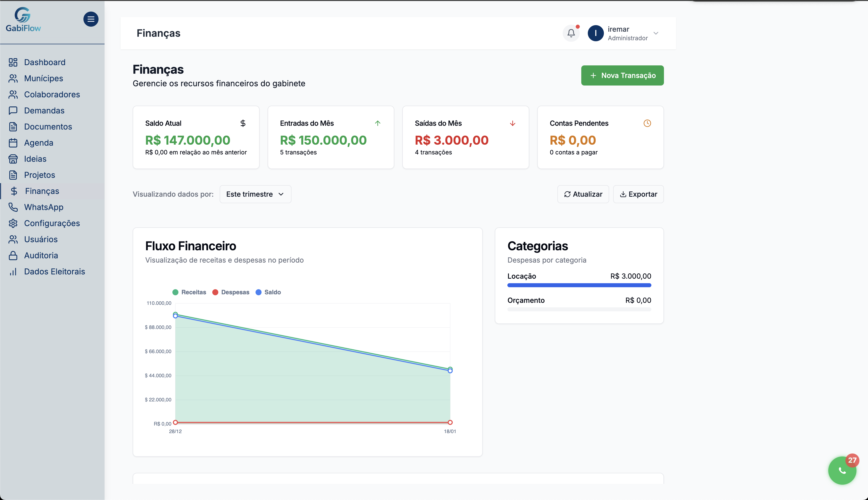Open Dados Eleitorais in the sidebar

pos(54,272)
